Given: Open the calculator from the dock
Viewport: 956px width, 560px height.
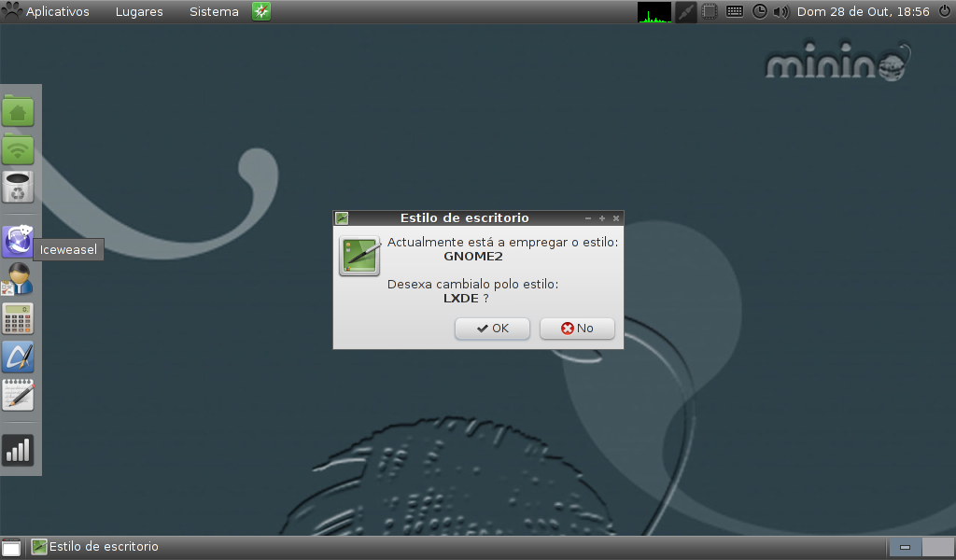Looking at the screenshot, I should (x=18, y=318).
